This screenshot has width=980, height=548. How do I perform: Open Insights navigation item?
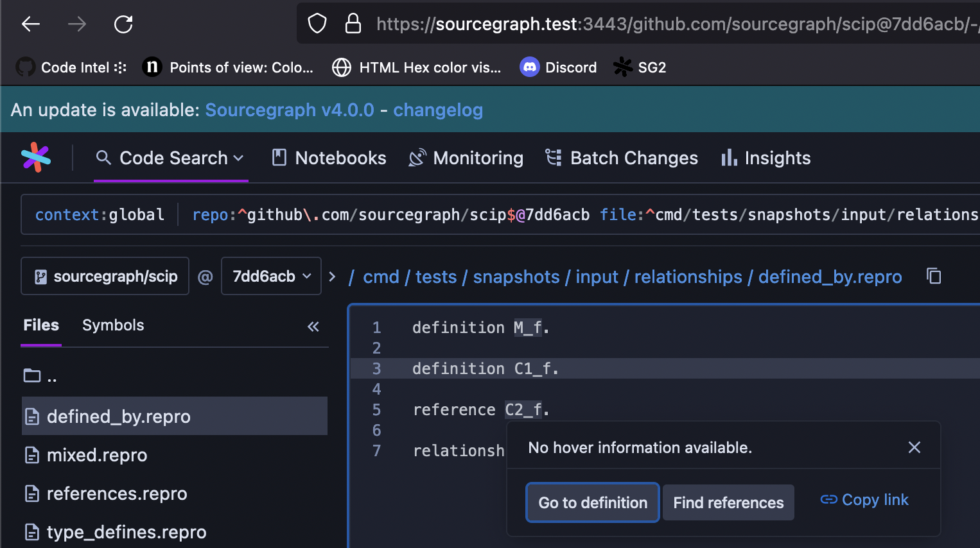766,158
